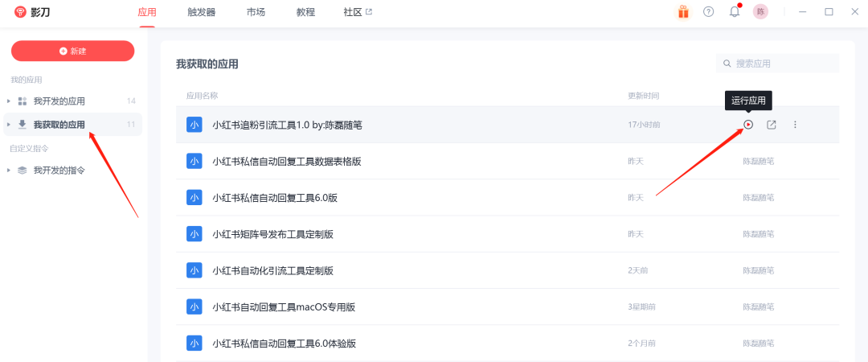Select row 小红书自动回复工具macOS专用版
The width and height of the screenshot is (868, 362).
point(508,306)
